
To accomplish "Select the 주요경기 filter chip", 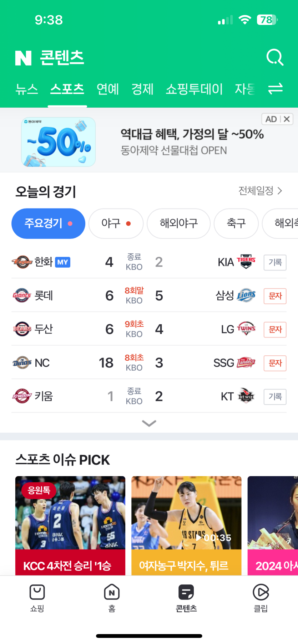I will pos(48,223).
